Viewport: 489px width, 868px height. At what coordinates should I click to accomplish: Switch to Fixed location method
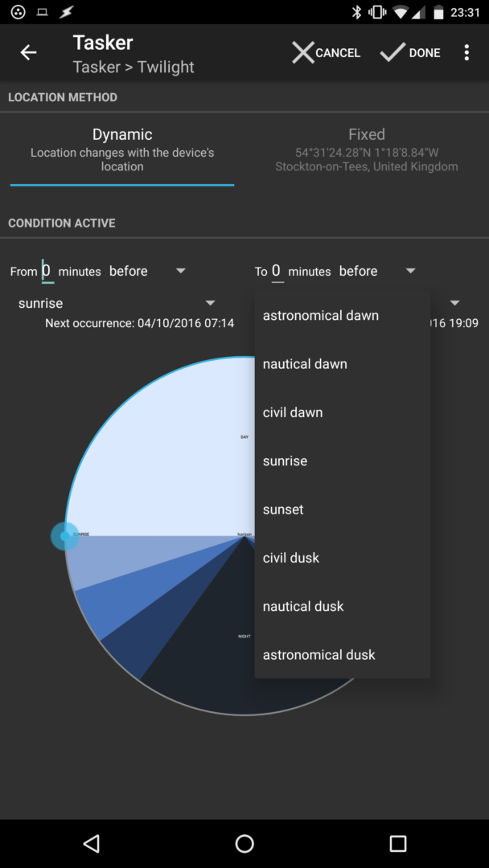point(367,149)
